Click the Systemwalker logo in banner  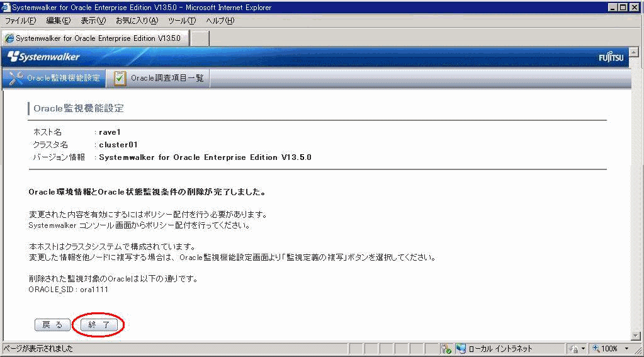(x=43, y=57)
